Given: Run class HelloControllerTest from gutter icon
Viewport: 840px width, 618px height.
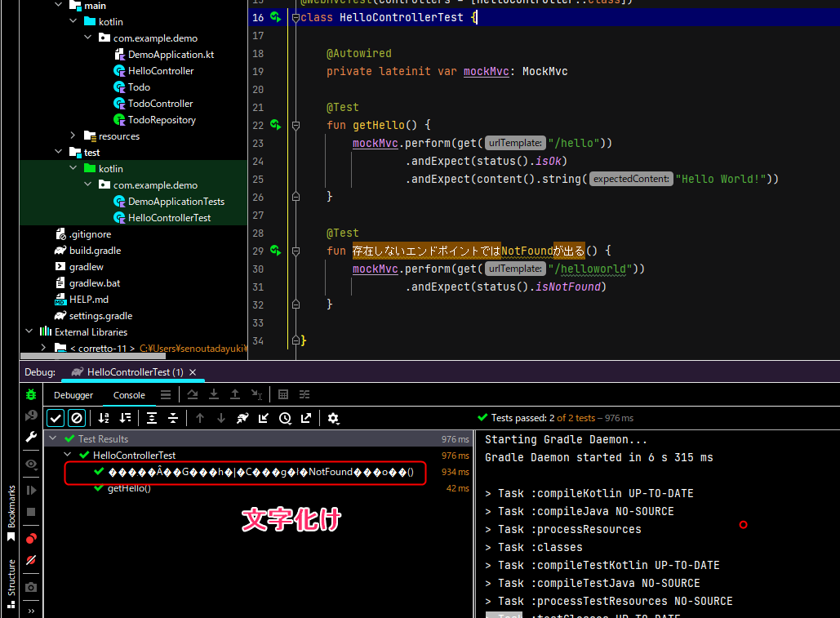Looking at the screenshot, I should pos(275,17).
